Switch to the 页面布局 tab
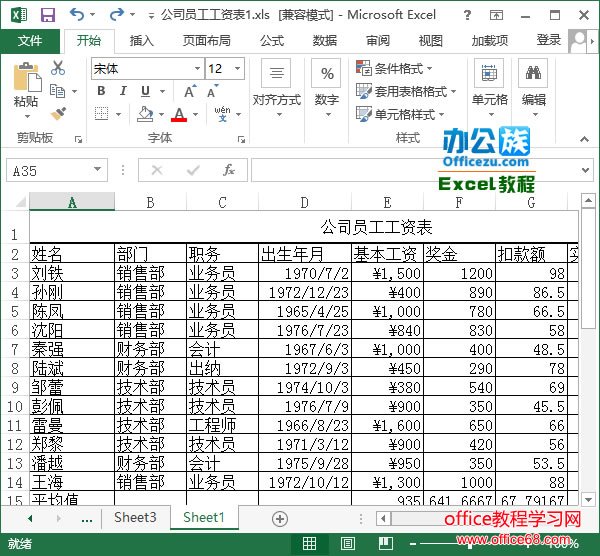This screenshot has height=556, width=600. click(x=207, y=41)
